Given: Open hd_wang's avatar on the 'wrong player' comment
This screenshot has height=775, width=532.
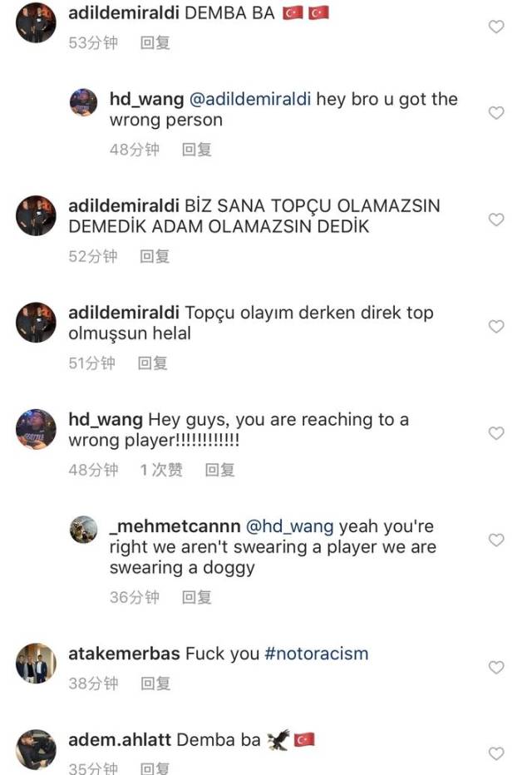Looking at the screenshot, I should pyautogui.click(x=36, y=429).
